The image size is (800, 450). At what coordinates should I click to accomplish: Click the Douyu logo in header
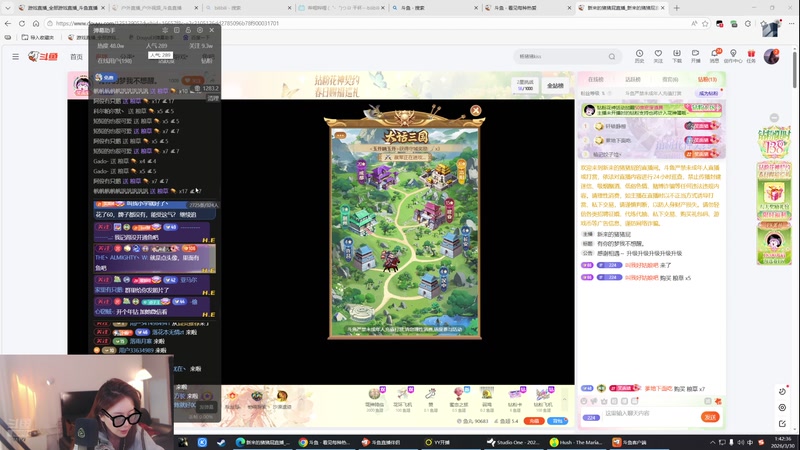point(43,56)
